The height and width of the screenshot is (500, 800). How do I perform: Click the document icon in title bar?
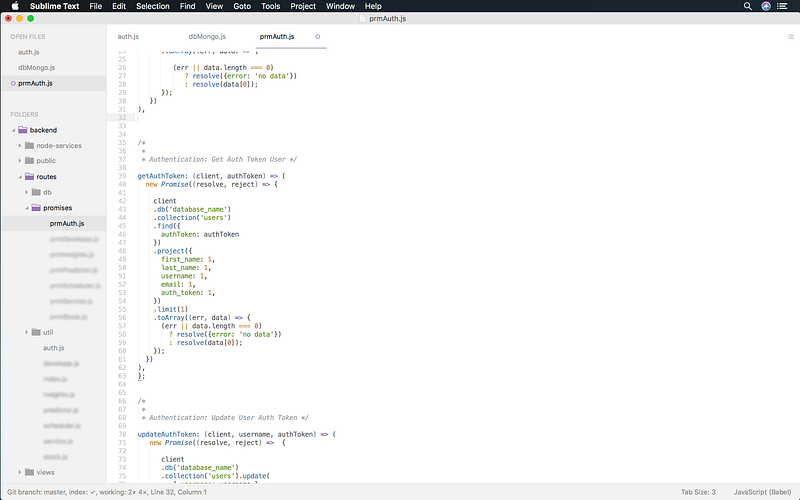tap(363, 18)
